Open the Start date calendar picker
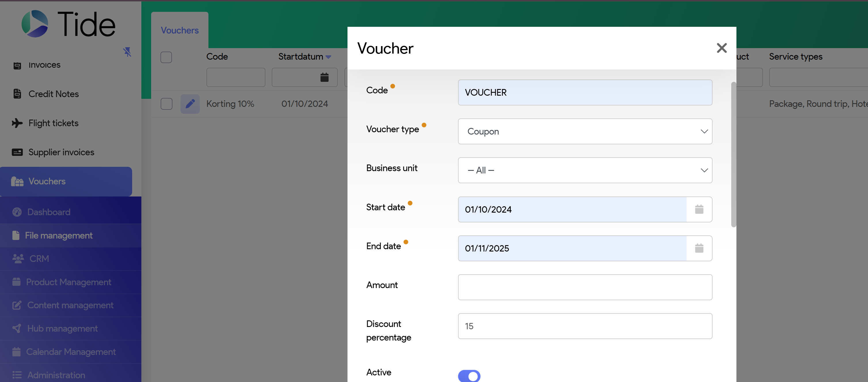 [699, 209]
